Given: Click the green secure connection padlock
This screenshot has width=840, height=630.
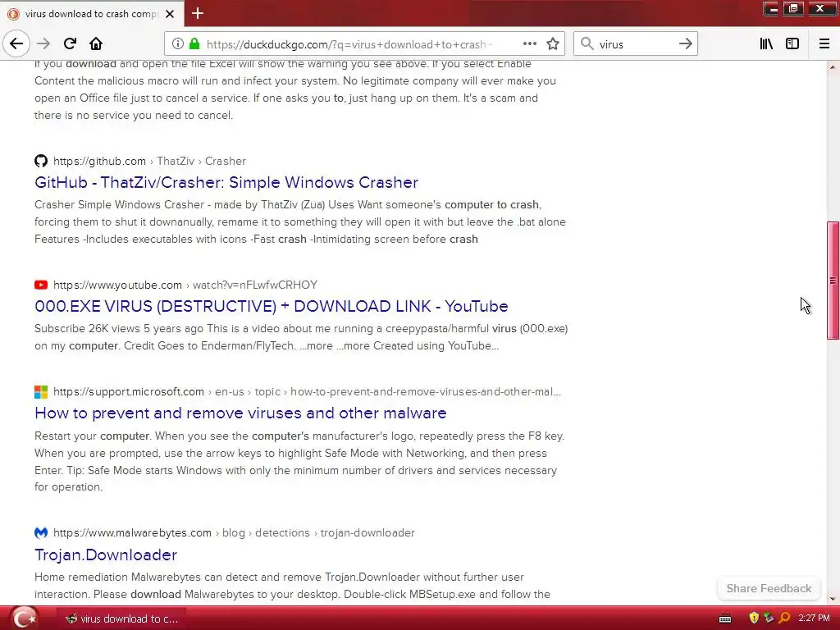Looking at the screenshot, I should tap(194, 44).
